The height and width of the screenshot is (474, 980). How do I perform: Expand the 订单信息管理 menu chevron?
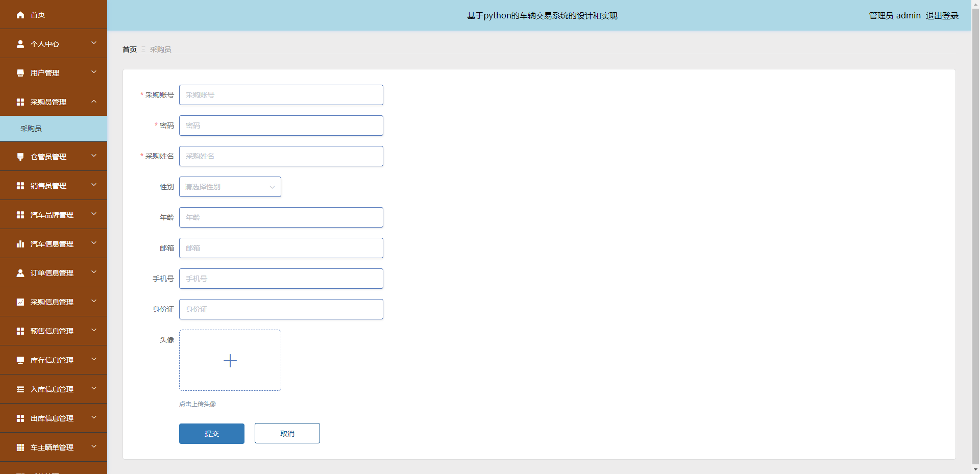pos(94,272)
